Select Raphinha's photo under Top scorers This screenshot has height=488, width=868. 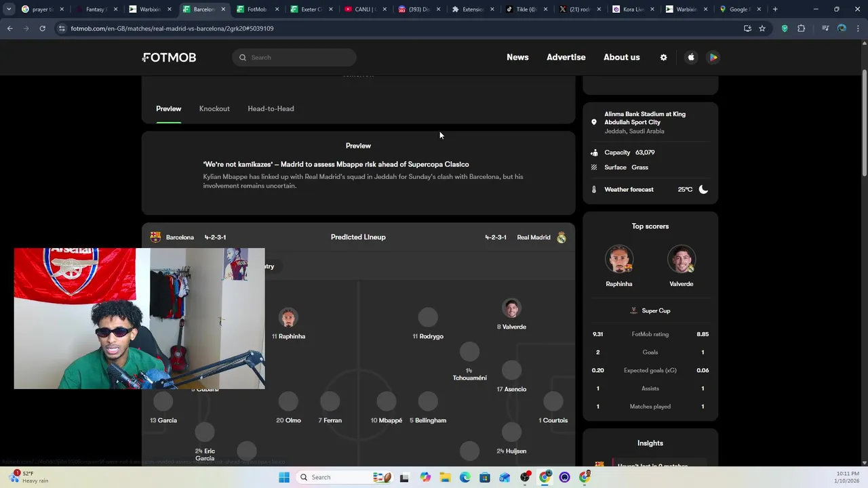[x=619, y=260]
